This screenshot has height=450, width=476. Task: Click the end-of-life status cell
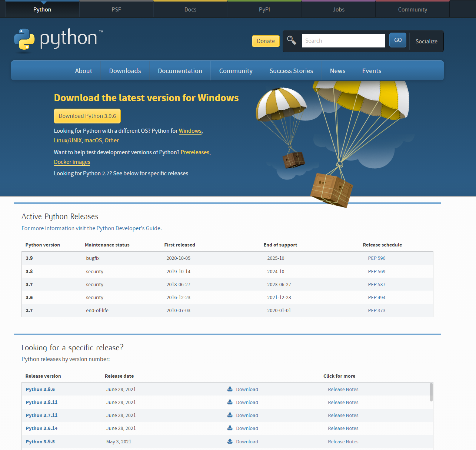click(97, 310)
